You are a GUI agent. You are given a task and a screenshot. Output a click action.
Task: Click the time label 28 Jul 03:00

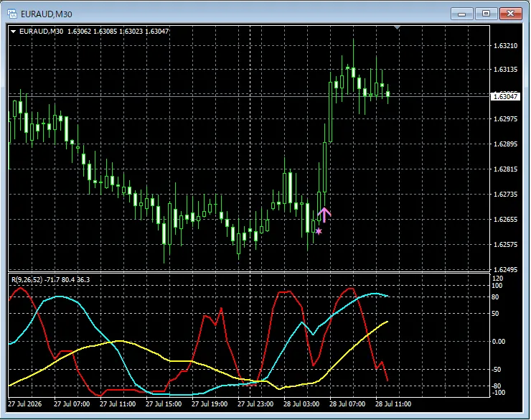(301, 404)
